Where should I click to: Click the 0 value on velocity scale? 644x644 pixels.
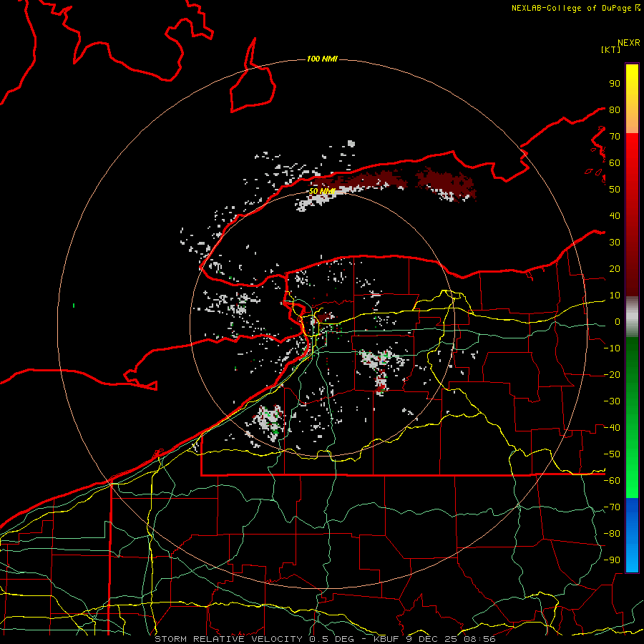[x=618, y=321]
